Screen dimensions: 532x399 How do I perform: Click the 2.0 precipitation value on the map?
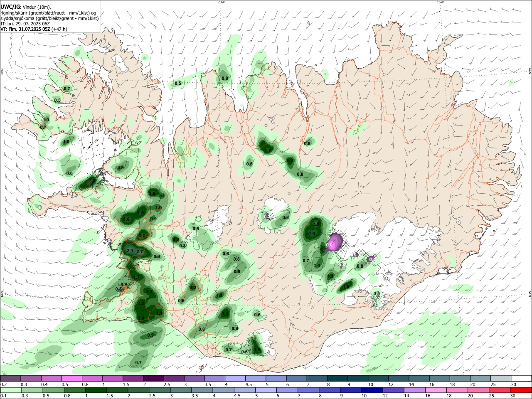(142, 236)
